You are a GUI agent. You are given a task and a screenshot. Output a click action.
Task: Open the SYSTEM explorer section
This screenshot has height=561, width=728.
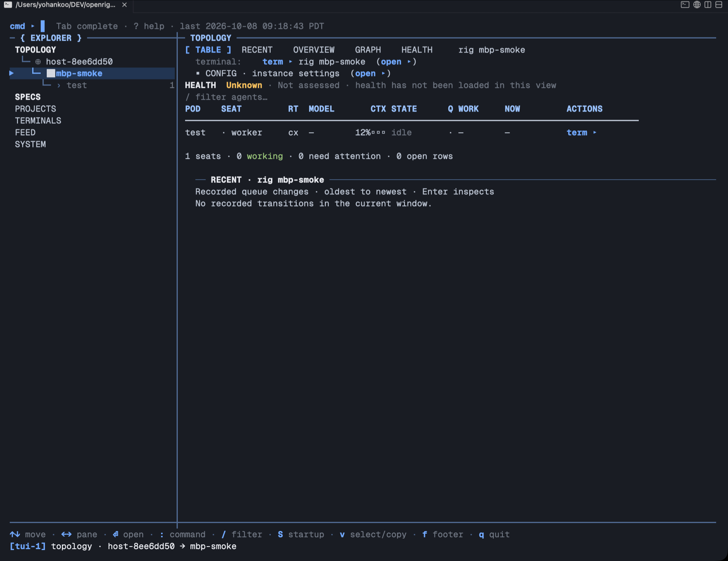30,144
